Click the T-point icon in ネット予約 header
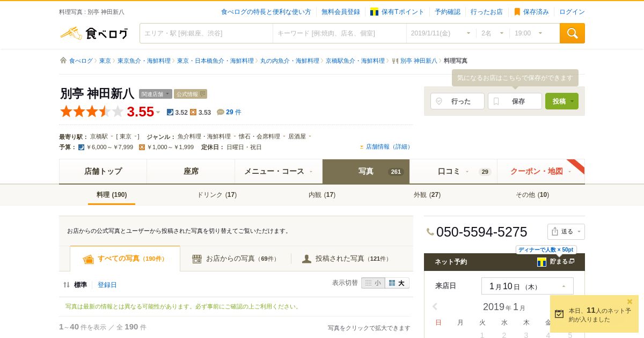 pos(541,262)
